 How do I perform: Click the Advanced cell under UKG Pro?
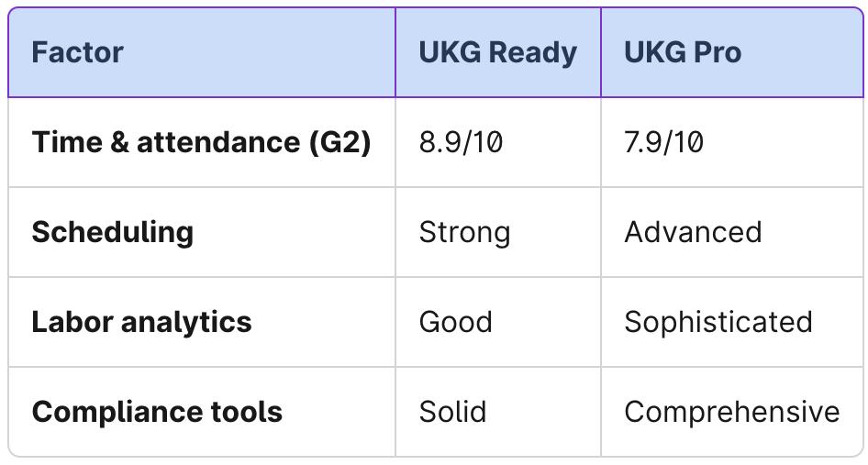point(693,232)
